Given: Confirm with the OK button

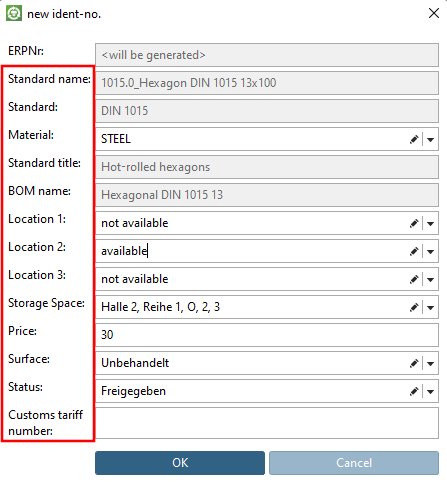Looking at the screenshot, I should [180, 463].
